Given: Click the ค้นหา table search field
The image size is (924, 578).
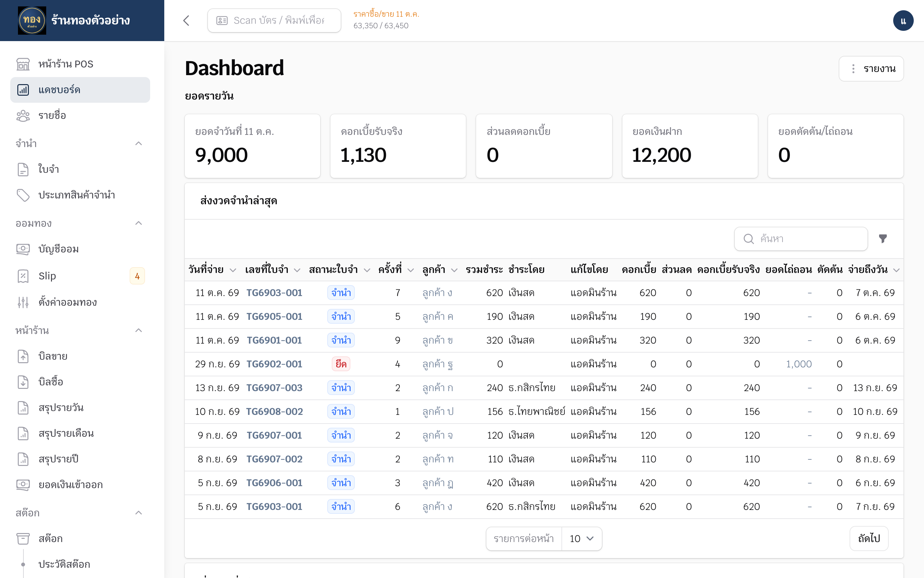Looking at the screenshot, I should [x=801, y=239].
